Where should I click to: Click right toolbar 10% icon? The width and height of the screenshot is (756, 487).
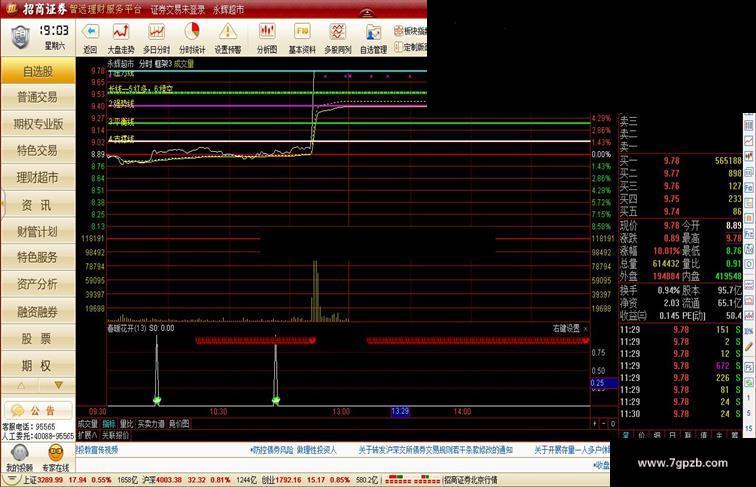click(x=749, y=331)
